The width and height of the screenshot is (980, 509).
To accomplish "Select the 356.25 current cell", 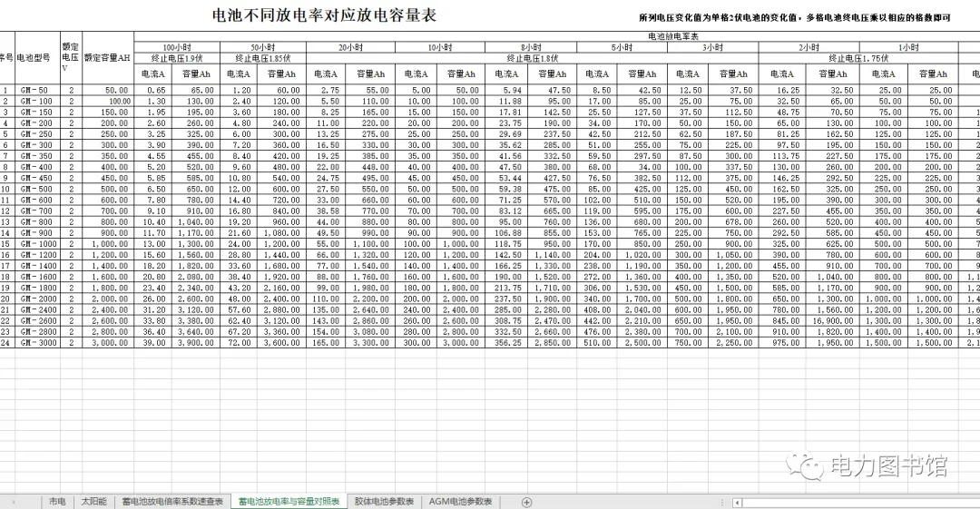I will 506,343.
